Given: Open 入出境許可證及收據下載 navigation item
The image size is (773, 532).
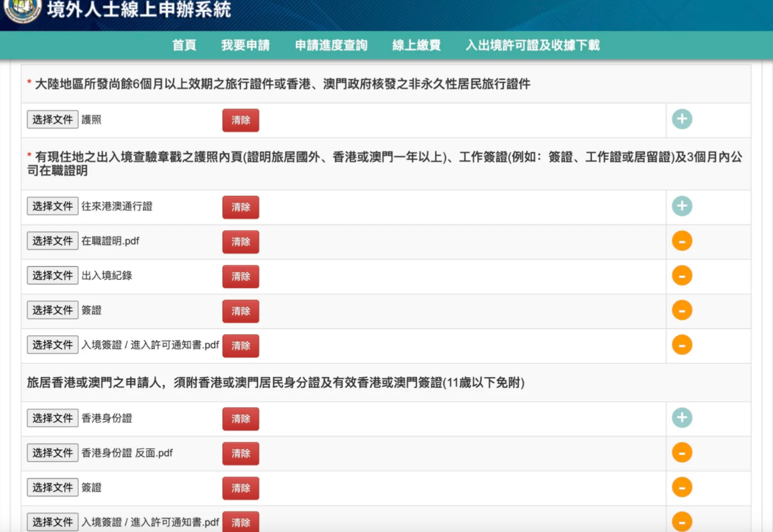Looking at the screenshot, I should tap(531, 45).
